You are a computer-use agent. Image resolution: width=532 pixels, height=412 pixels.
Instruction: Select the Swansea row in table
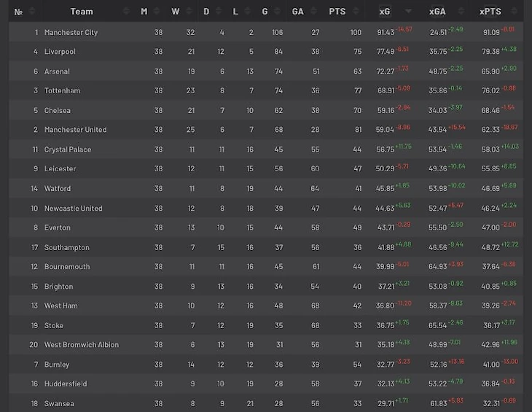pyautogui.click(x=266, y=403)
